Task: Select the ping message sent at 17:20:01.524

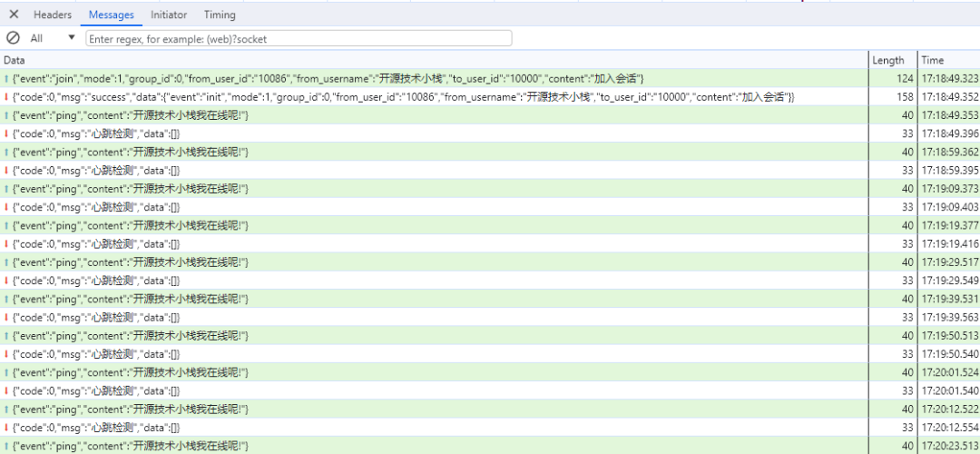Action: (x=490, y=372)
